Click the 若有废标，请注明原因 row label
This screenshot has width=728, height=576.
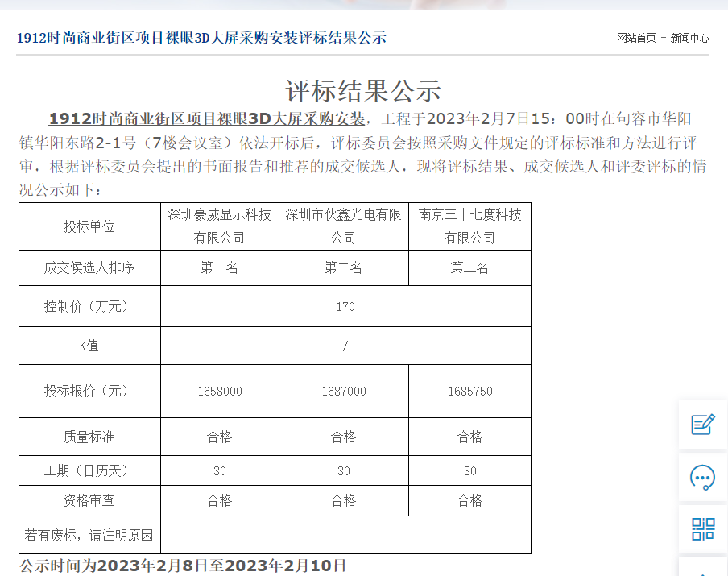[89, 535]
